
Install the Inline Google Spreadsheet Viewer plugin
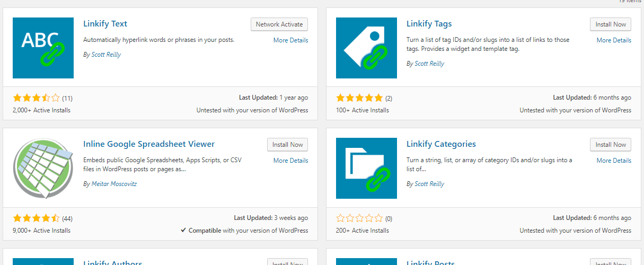pyautogui.click(x=287, y=145)
